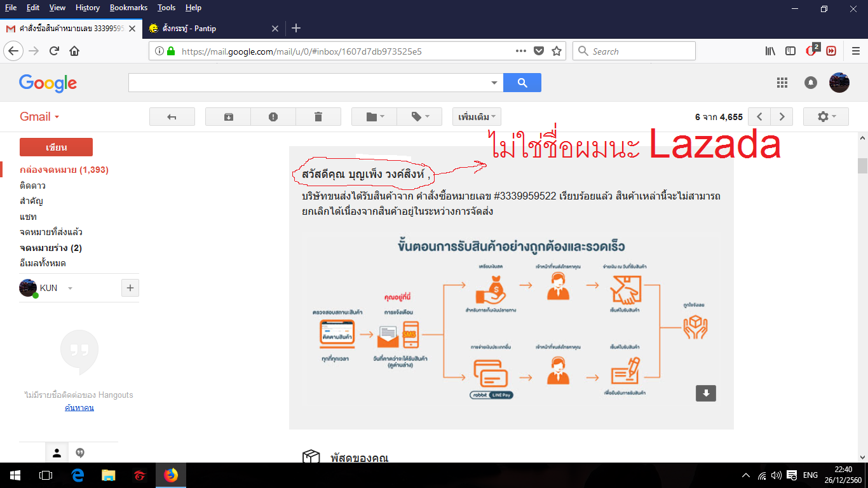868x488 pixels.
Task: Open the Firefox hamburger menu
Action: tap(855, 51)
